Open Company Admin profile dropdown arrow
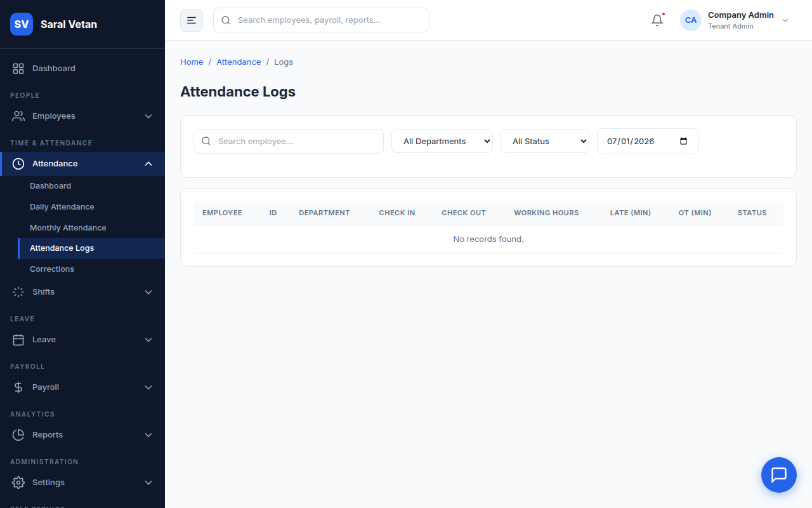 point(785,20)
